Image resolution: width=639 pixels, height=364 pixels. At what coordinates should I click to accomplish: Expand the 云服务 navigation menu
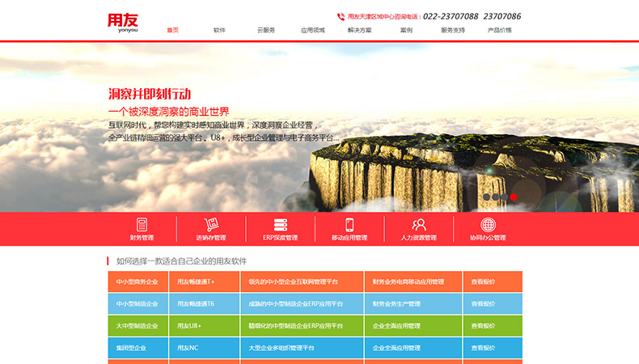266,30
